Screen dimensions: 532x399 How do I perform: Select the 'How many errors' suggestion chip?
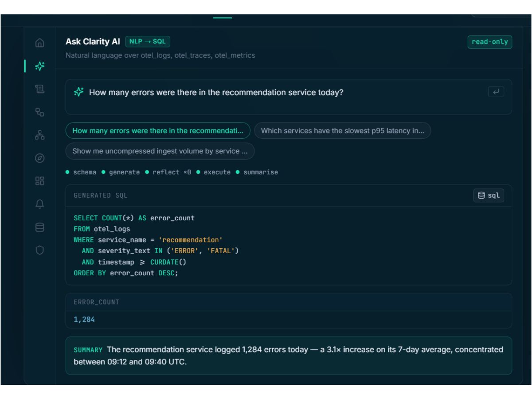pyautogui.click(x=158, y=131)
